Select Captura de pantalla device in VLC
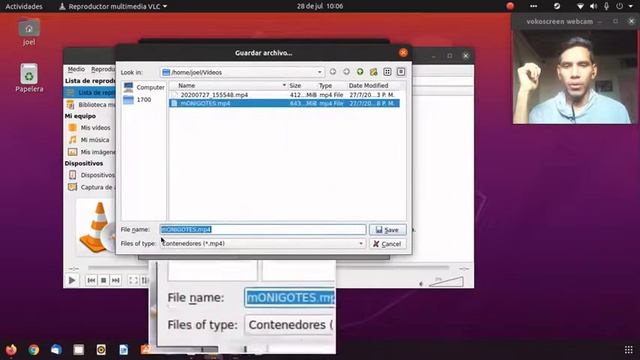Viewport: 640px width, 360px height. coord(91,187)
